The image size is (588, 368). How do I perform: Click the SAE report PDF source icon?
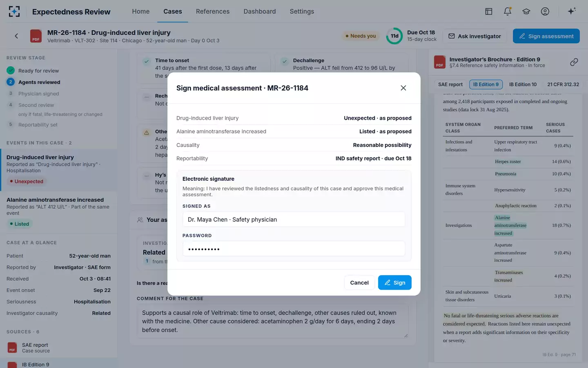pos(12,348)
